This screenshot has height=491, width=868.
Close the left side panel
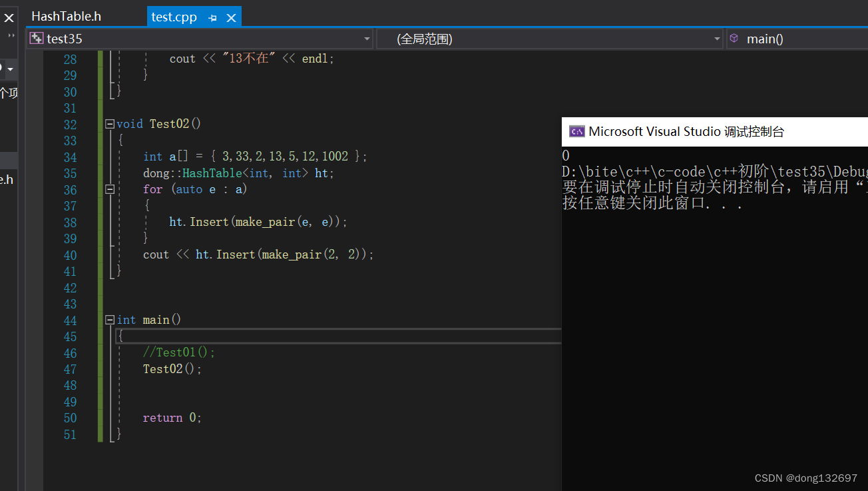(9, 18)
